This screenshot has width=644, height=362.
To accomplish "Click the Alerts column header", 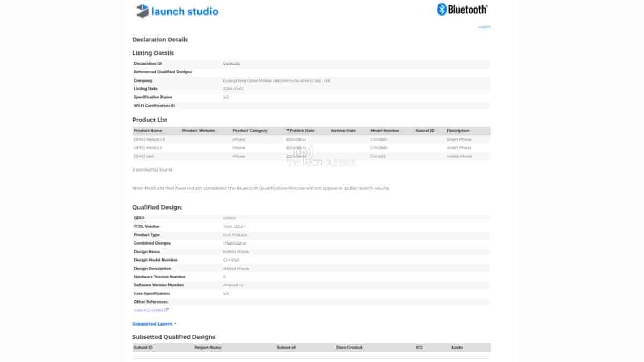I will pos(457,348).
